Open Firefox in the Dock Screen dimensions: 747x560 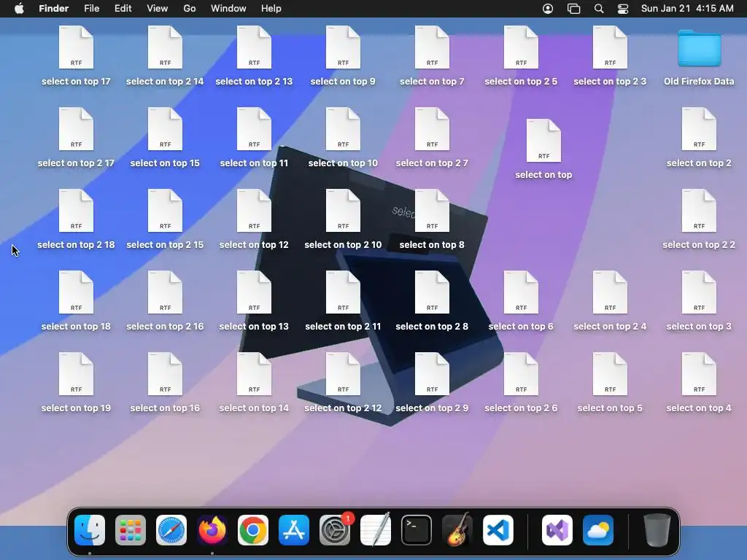[212, 530]
